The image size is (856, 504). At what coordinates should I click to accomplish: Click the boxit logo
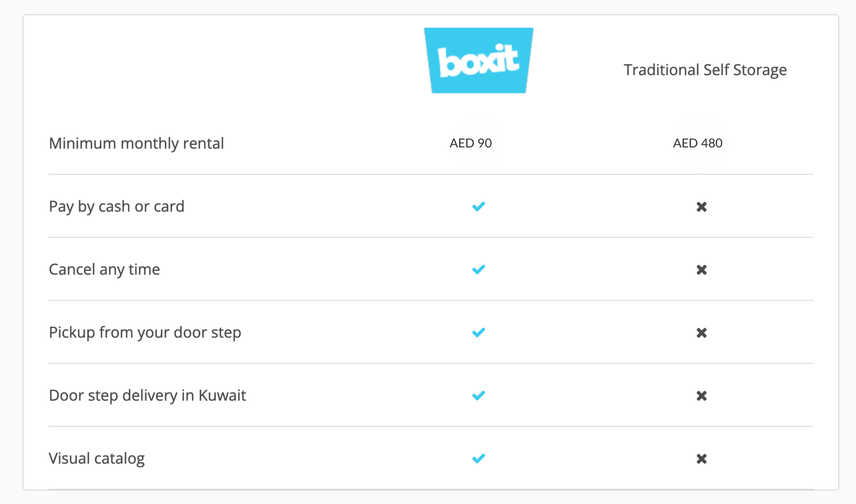(479, 60)
